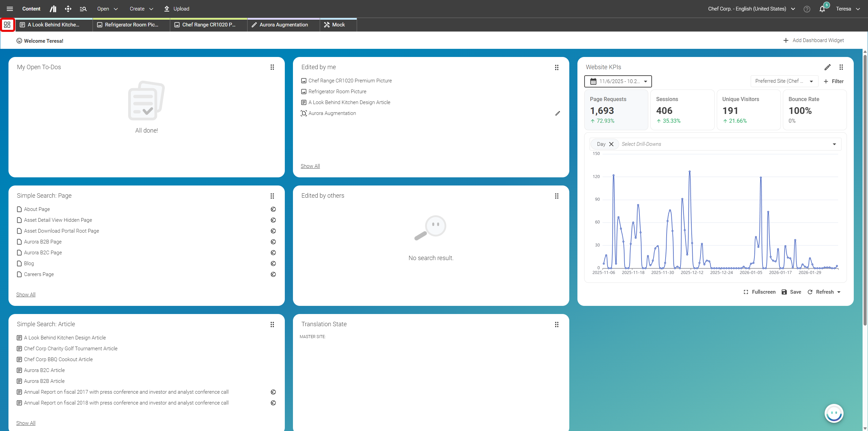Expand the Select Drill-Downs dropdown
The image size is (868, 431).
coord(834,144)
